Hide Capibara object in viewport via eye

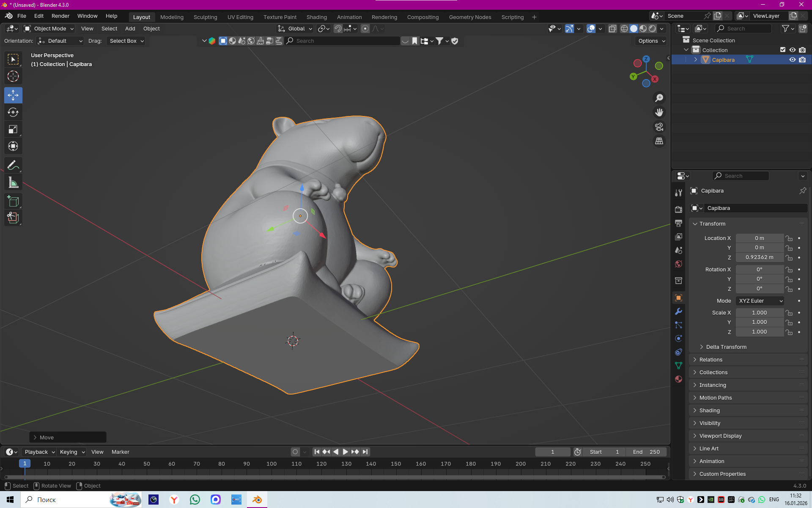pyautogui.click(x=793, y=60)
